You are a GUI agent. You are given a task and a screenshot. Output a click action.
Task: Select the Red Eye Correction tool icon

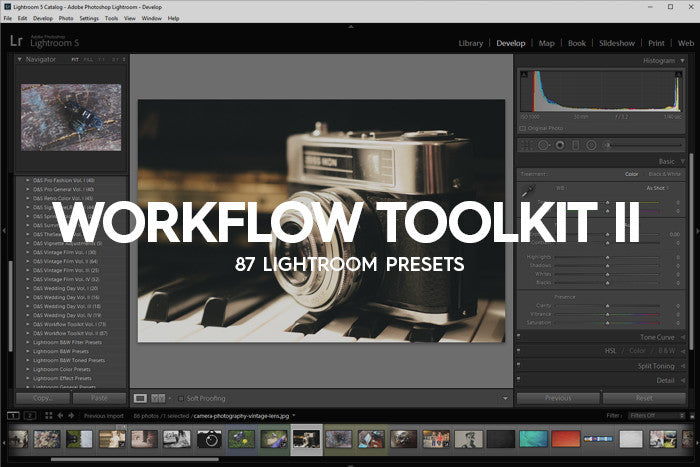click(x=560, y=145)
